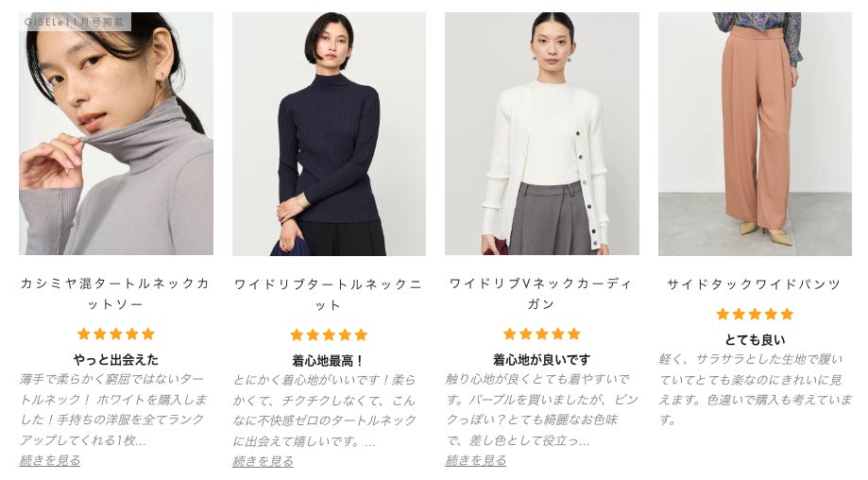Click the サイドタックワイドパンツ product title
Image resolution: width=868 pixels, height=480 pixels.
pyautogui.click(x=755, y=284)
